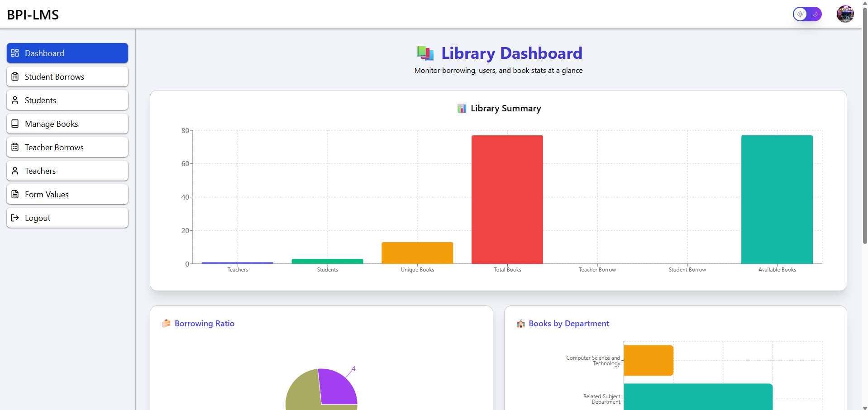Image resolution: width=868 pixels, height=410 pixels.
Task: Click the scrollbar up arrow
Action: point(865,3)
